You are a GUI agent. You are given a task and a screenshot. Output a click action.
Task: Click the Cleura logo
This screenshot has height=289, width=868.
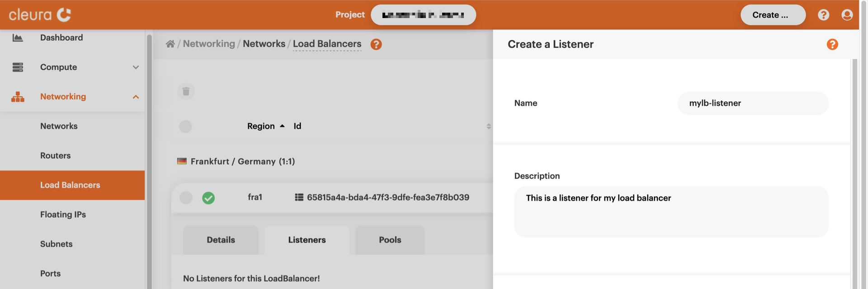[x=40, y=15]
